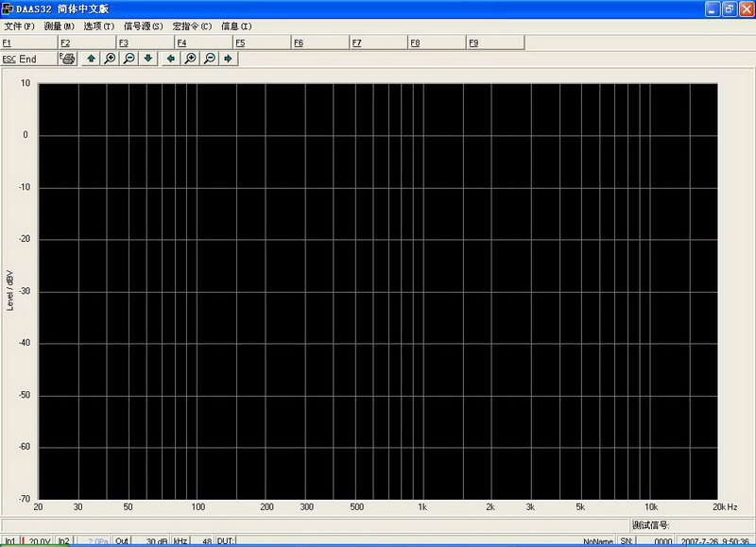Zoom in on the horizontal frequency axis
The image size is (756, 547).
[190, 59]
